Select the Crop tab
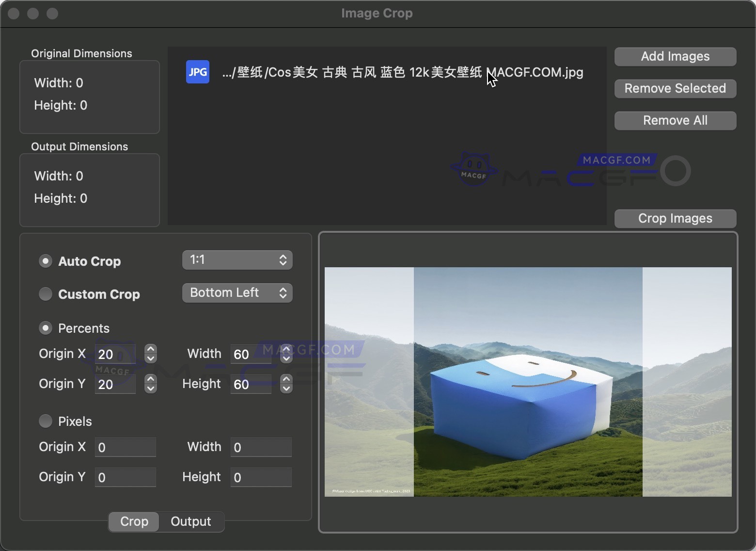The width and height of the screenshot is (756, 551). tap(134, 521)
